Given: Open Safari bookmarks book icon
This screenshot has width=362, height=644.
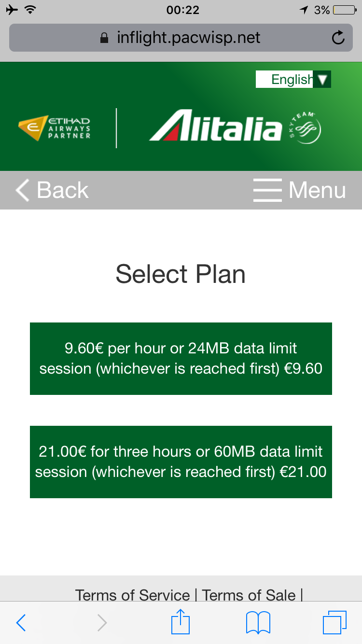Looking at the screenshot, I should coord(258,622).
